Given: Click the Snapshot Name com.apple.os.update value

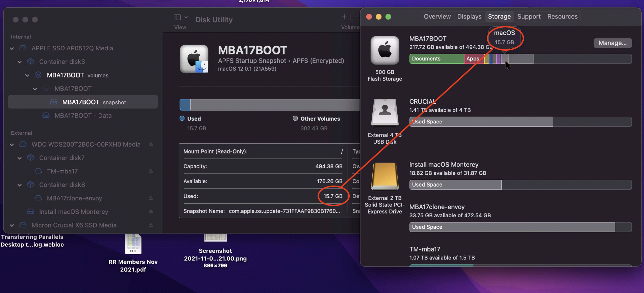Looking at the screenshot, I should 284,211.
